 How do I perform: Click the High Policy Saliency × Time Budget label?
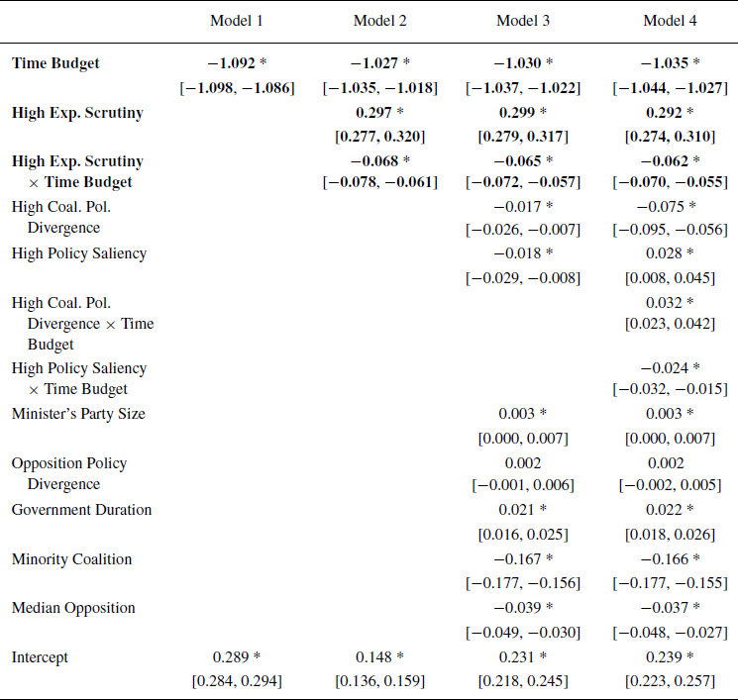click(x=79, y=378)
